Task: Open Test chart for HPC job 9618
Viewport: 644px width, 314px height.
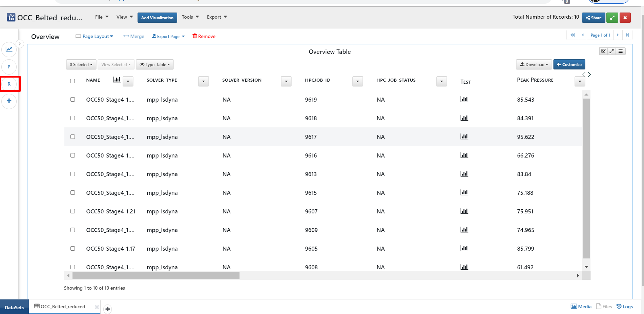Action: click(464, 118)
